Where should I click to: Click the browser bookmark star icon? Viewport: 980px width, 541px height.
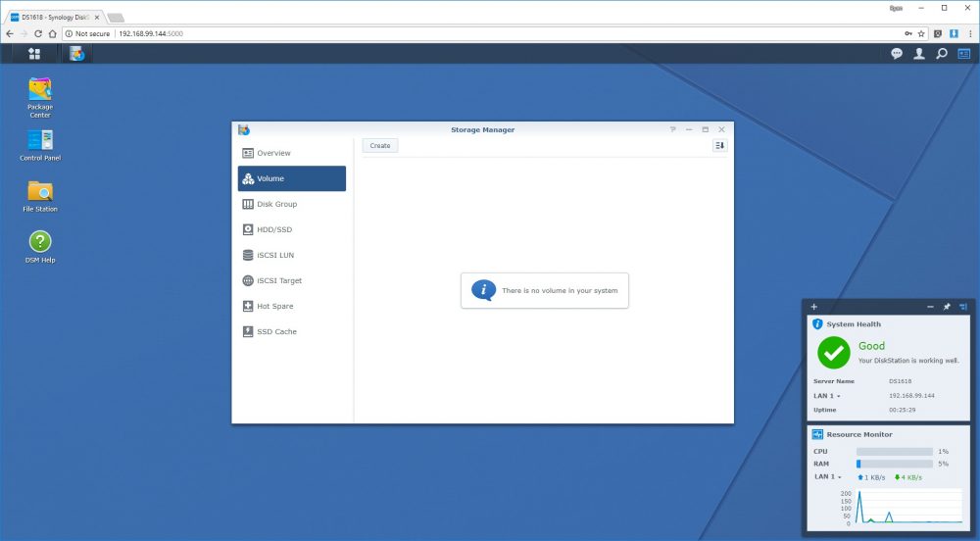pyautogui.click(x=921, y=33)
